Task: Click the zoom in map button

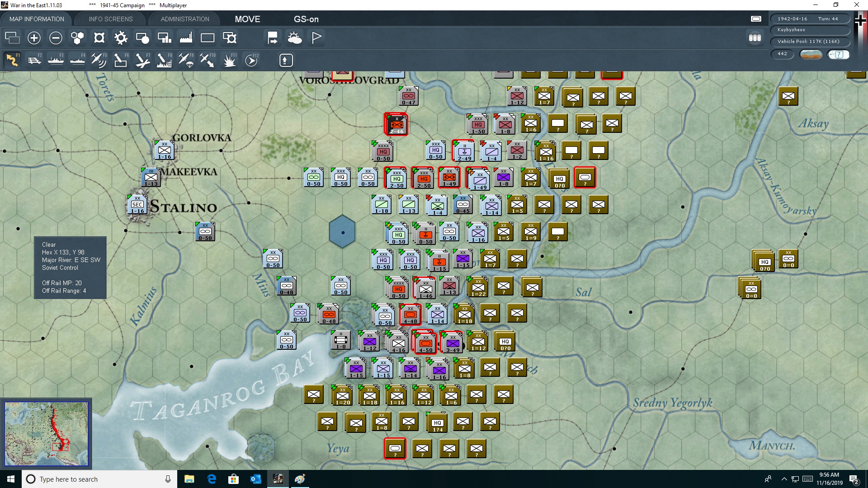Action: point(34,38)
